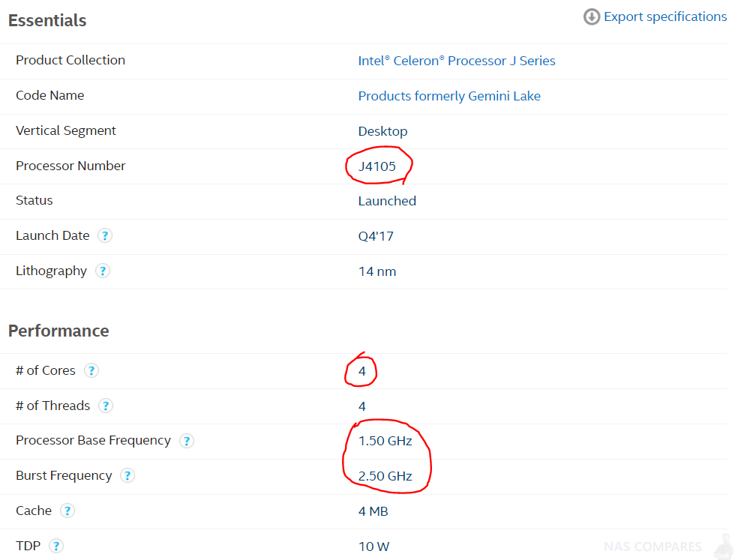Click the Launched status value
Screen dimensions: 735x560
[387, 201]
